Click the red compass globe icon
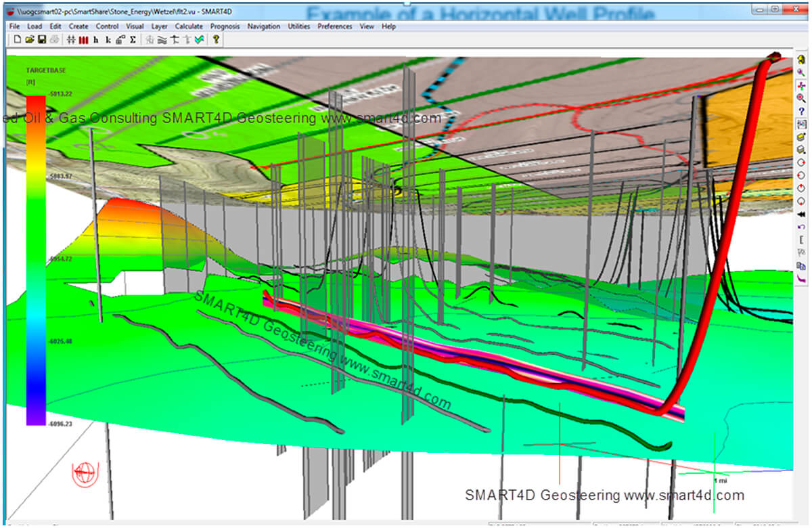812x528 pixels. coord(85,472)
